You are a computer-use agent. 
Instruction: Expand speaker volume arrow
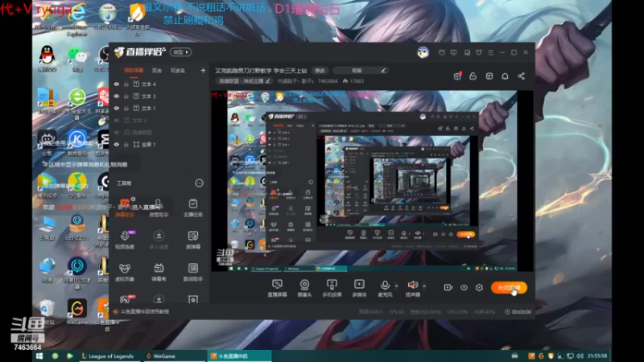424,286
